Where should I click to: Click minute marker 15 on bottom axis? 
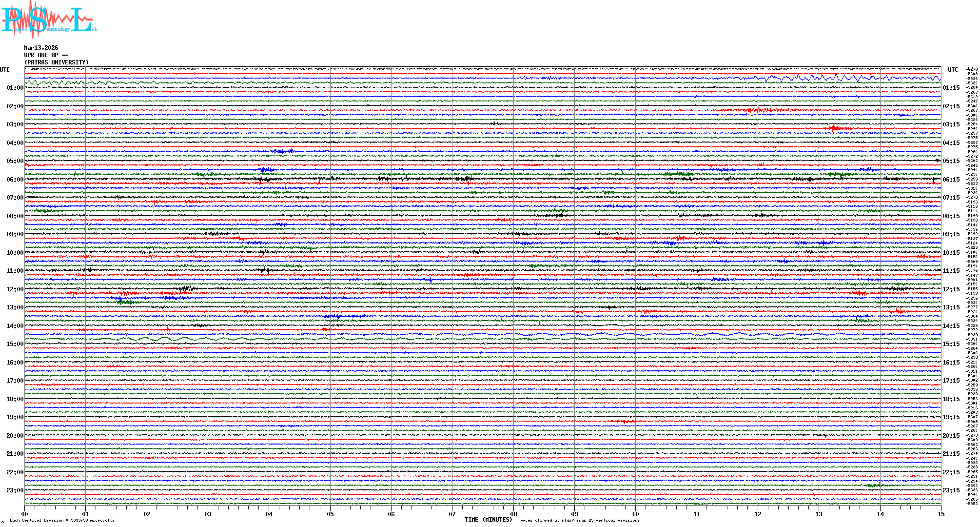coord(941,514)
